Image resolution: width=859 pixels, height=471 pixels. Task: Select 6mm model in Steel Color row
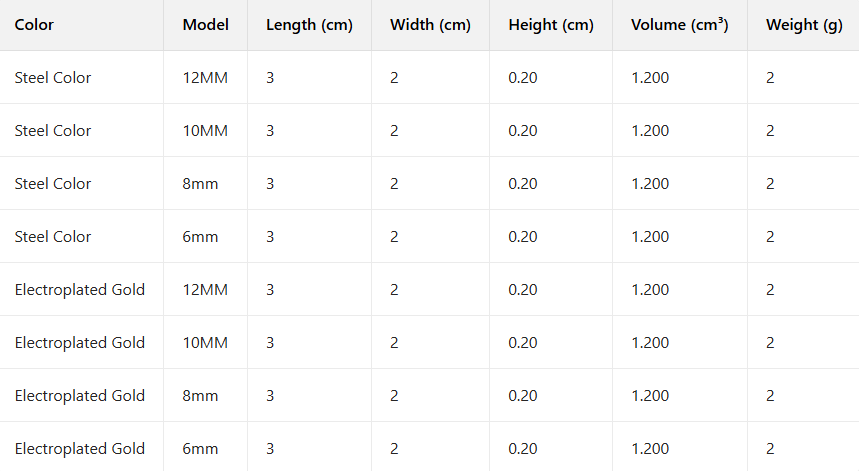tap(200, 237)
